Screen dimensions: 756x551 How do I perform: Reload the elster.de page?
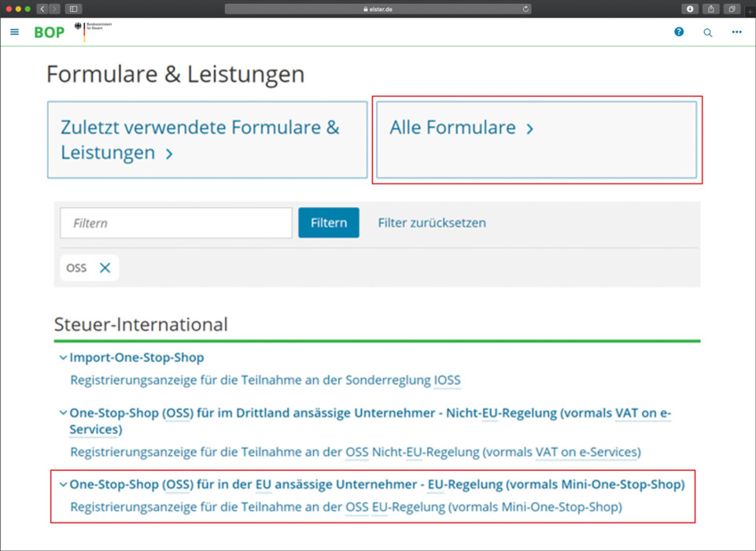pos(526,9)
